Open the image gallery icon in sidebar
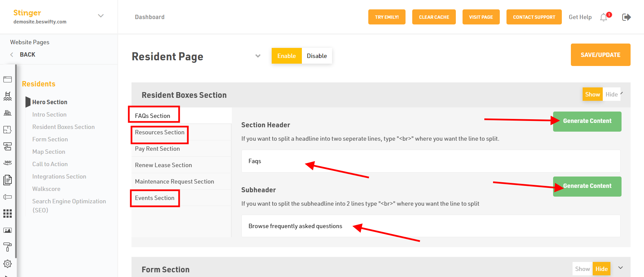 7,230
